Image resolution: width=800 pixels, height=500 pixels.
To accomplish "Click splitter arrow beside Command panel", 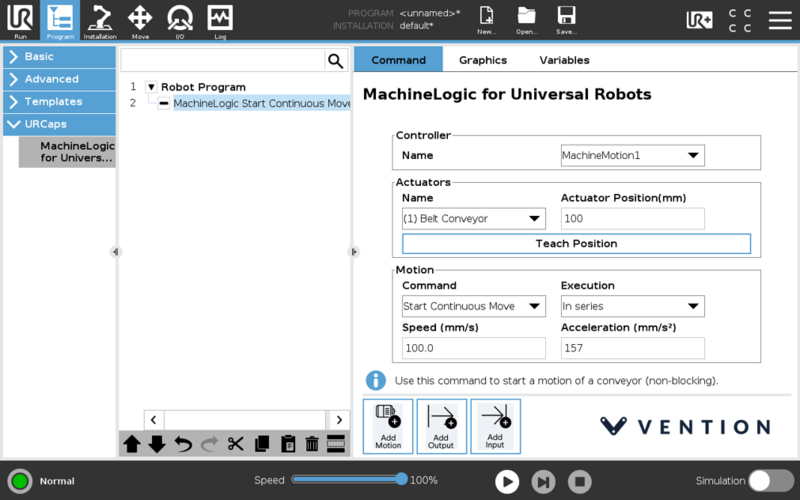I will point(354,252).
